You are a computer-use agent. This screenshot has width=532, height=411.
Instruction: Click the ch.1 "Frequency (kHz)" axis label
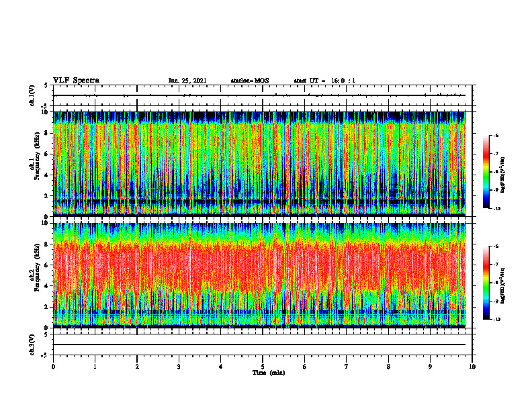pyautogui.click(x=37, y=156)
